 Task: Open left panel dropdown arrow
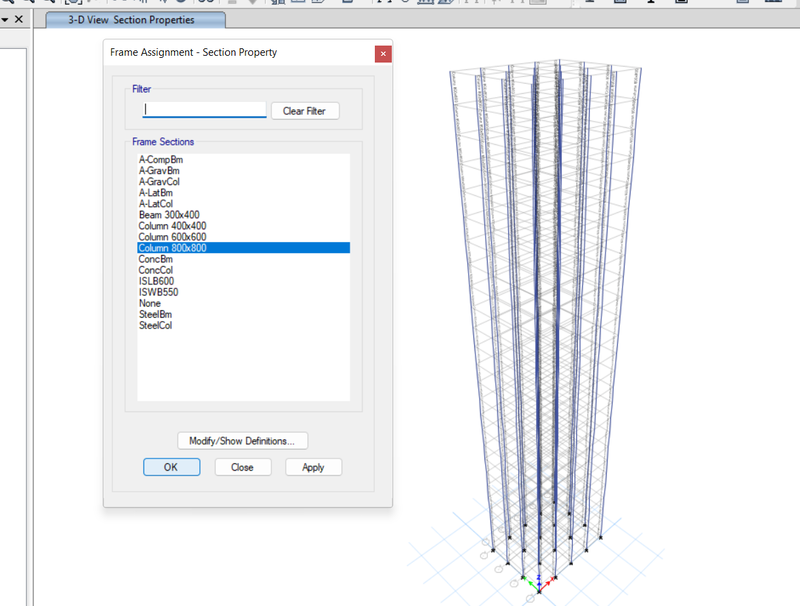(5, 20)
